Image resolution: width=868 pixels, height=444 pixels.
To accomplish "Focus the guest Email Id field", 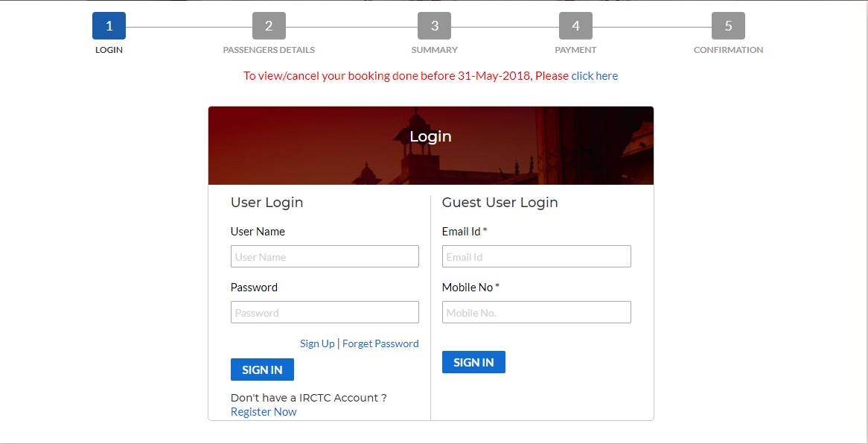I will [536, 257].
